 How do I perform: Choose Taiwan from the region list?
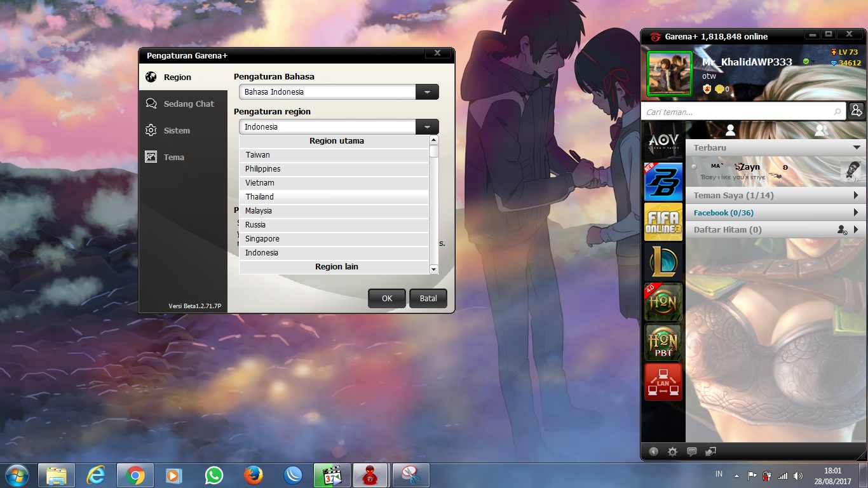click(334, 155)
